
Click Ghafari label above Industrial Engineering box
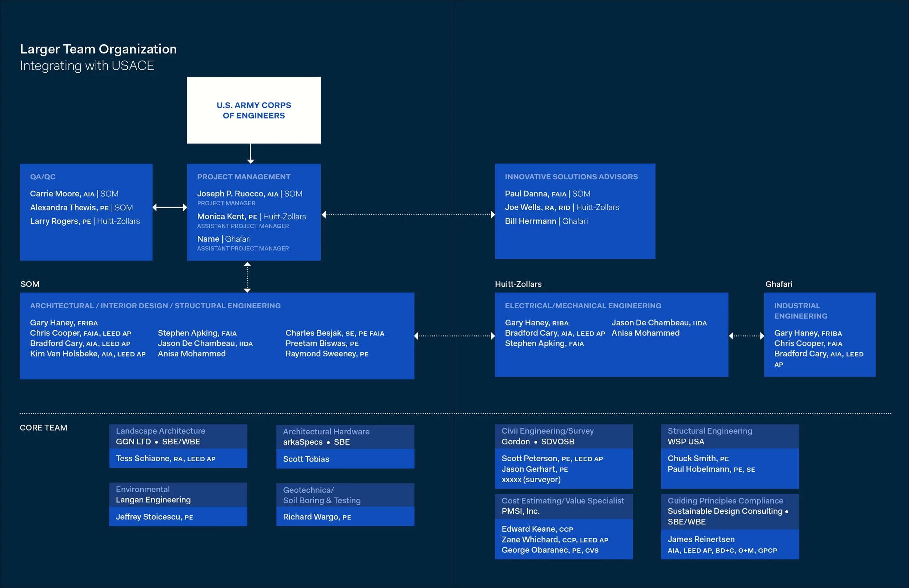(x=779, y=284)
